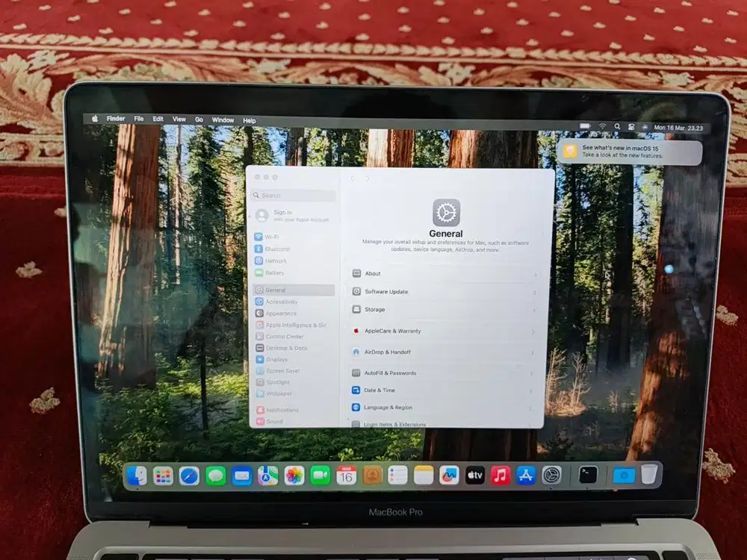Open the Storage section via its chevron
Image resolution: width=747 pixels, height=560 pixels.
coord(535,309)
